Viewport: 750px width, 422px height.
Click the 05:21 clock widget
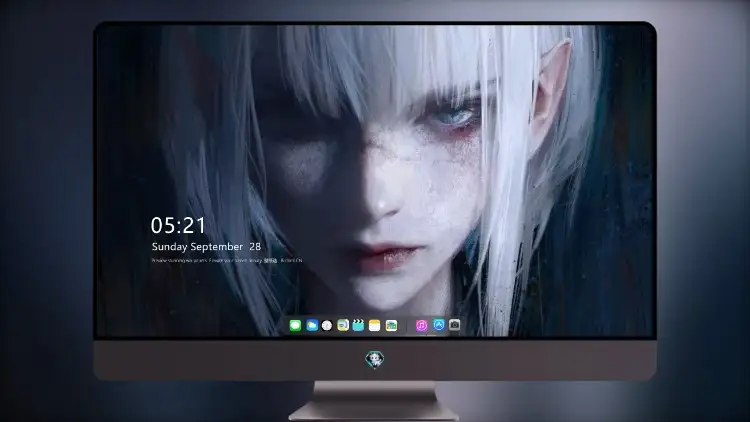point(178,225)
